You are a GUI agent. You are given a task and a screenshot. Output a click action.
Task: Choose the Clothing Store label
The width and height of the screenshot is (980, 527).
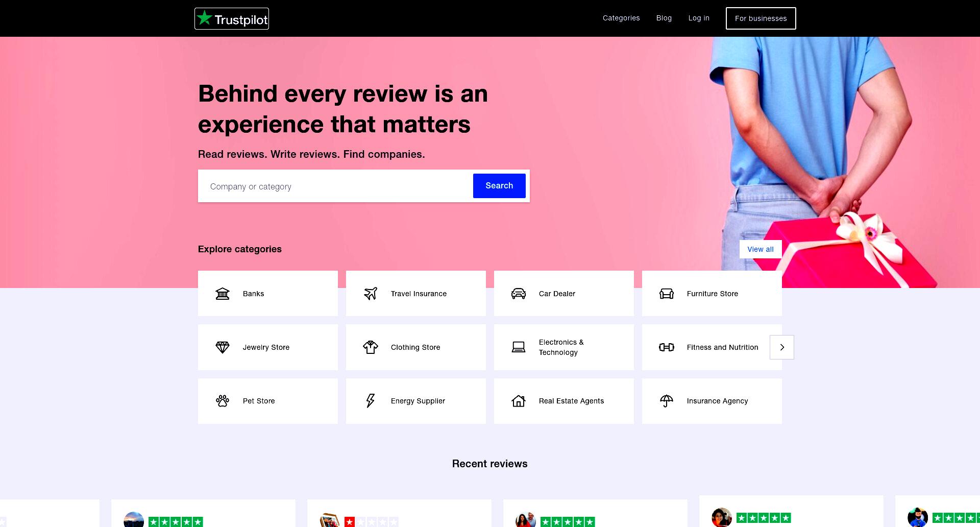point(415,347)
